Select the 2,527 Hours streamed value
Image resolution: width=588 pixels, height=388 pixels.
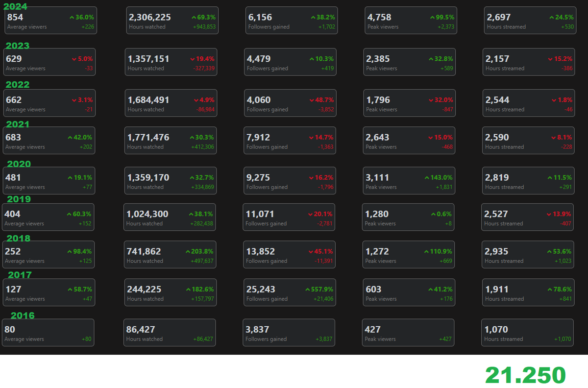(496, 215)
